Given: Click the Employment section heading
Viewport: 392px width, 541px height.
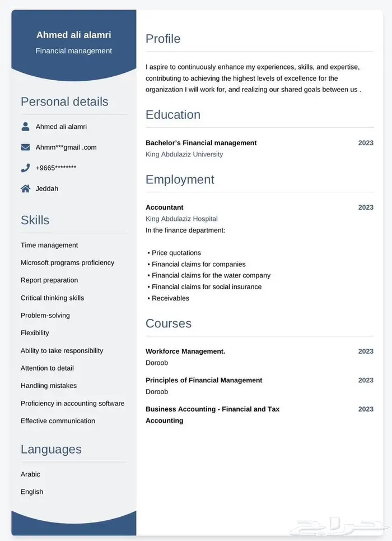Looking at the screenshot, I should click(180, 179).
